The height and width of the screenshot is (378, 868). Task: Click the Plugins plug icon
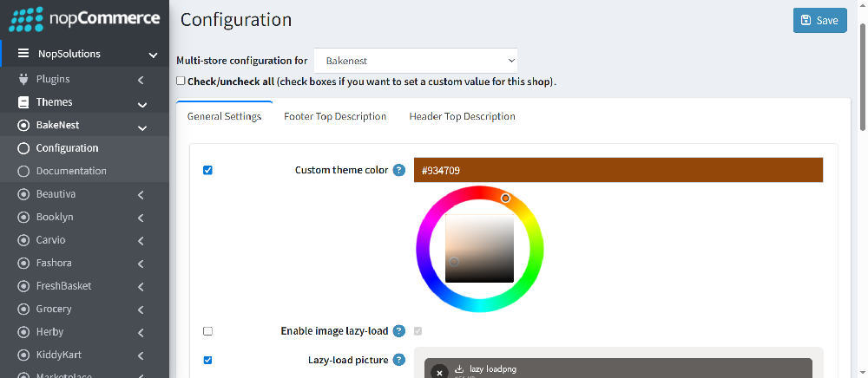tap(23, 79)
